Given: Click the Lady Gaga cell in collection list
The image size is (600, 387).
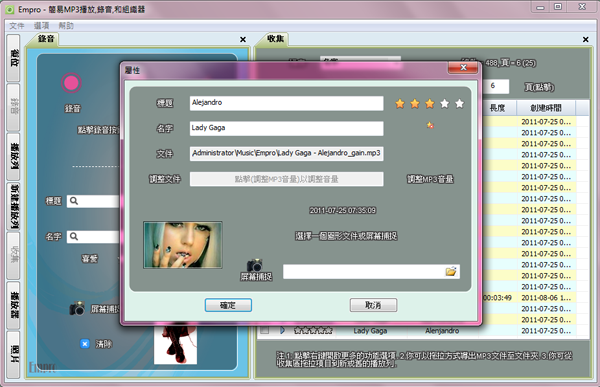Looking at the screenshot, I should click(x=370, y=331).
